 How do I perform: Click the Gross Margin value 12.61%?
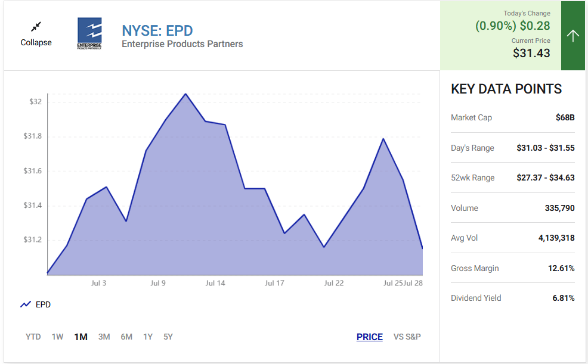pos(561,268)
